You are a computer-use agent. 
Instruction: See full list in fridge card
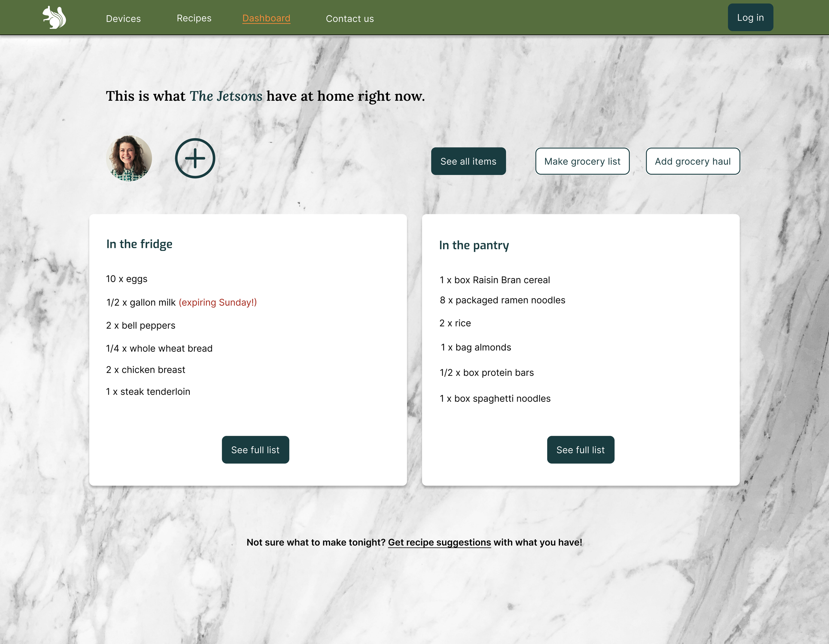pyautogui.click(x=255, y=450)
